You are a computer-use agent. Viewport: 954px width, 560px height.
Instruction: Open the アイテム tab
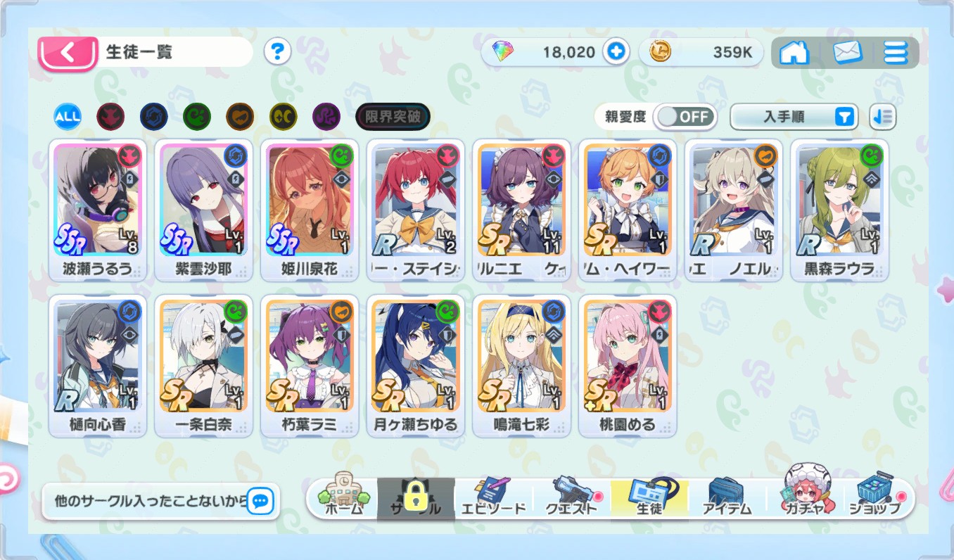coord(727,498)
